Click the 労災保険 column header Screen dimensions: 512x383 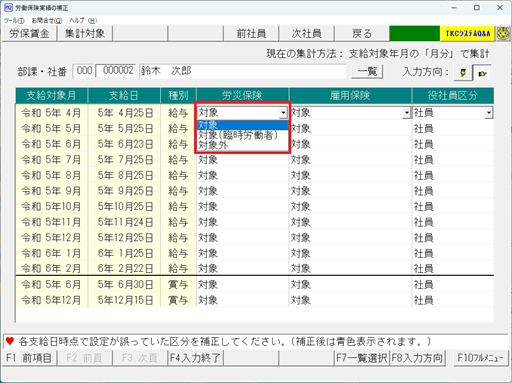[x=242, y=96]
